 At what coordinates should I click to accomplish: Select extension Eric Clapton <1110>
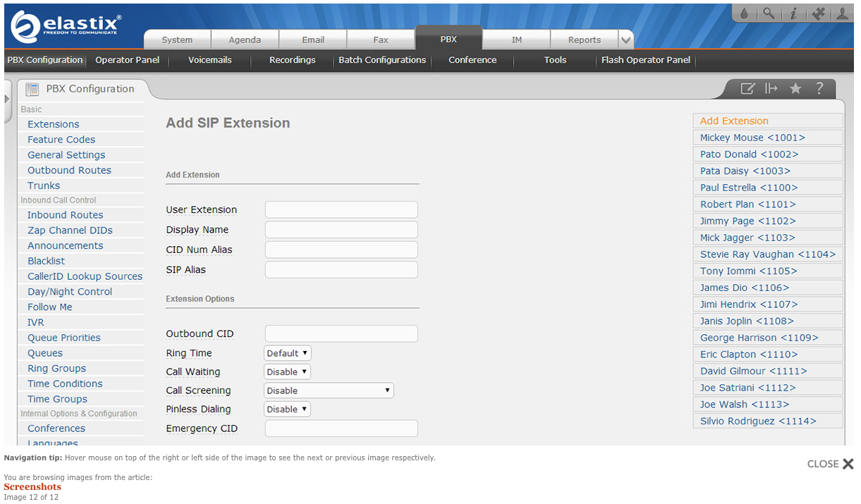click(x=768, y=355)
